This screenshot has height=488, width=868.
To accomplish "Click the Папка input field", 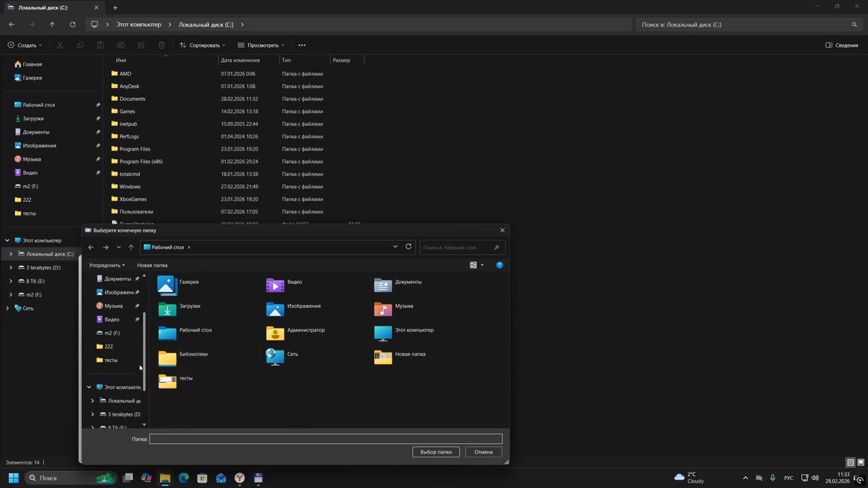I will click(x=325, y=439).
